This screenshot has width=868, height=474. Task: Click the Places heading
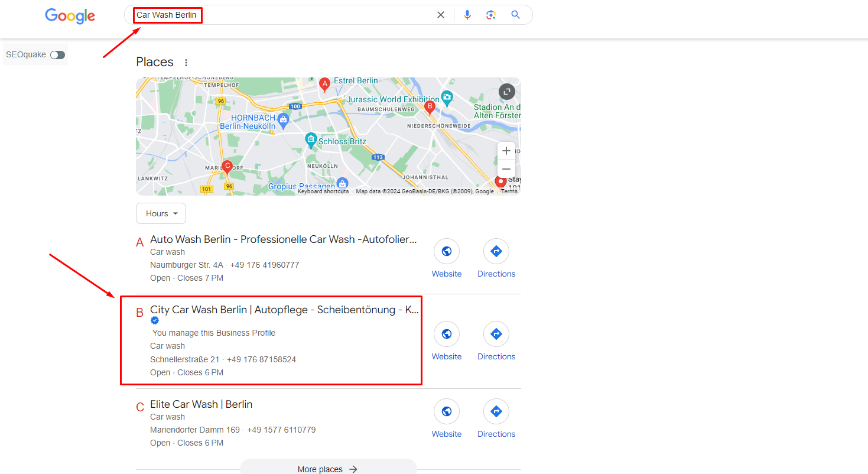155,62
